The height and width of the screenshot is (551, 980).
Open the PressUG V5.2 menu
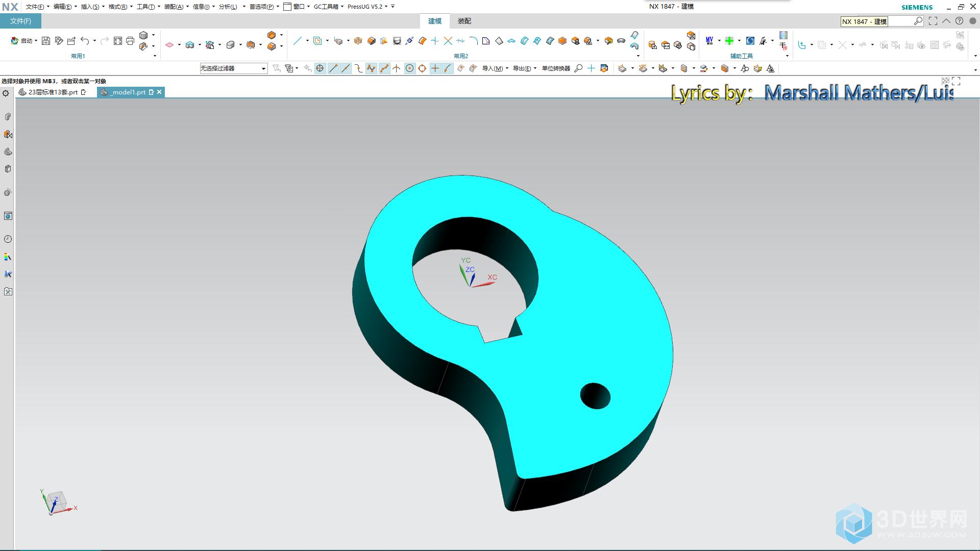point(367,7)
